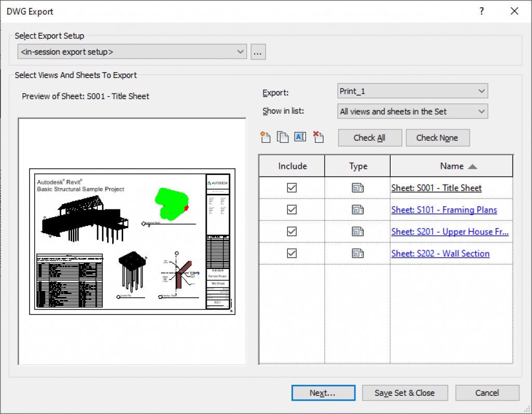Proceed with the Next... button

pos(323,393)
